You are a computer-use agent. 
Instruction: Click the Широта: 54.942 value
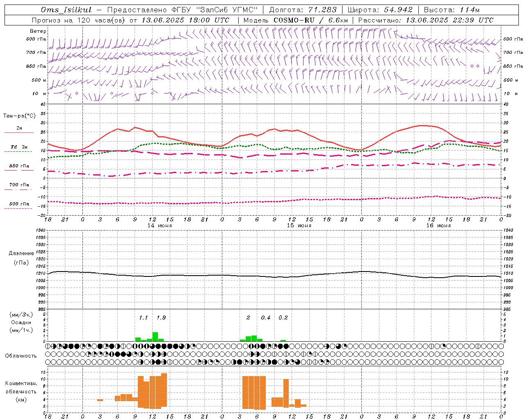coord(380,10)
